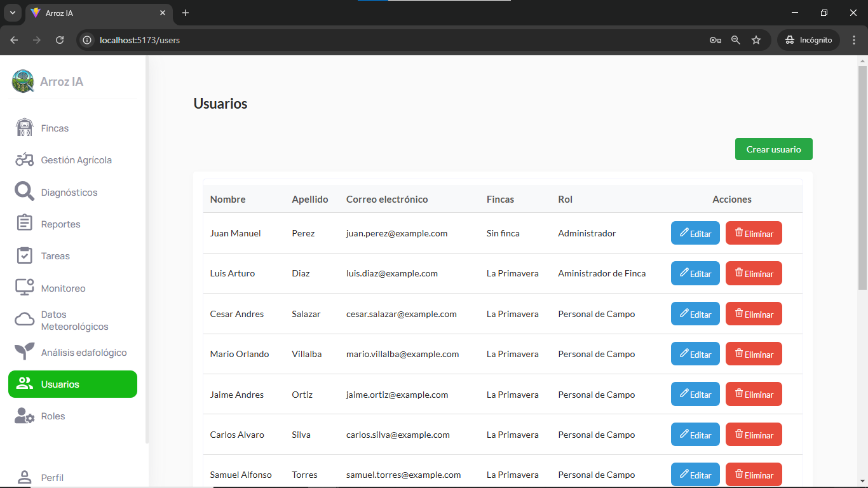Click the monitor icon for Monitoreo
868x488 pixels.
click(25, 288)
